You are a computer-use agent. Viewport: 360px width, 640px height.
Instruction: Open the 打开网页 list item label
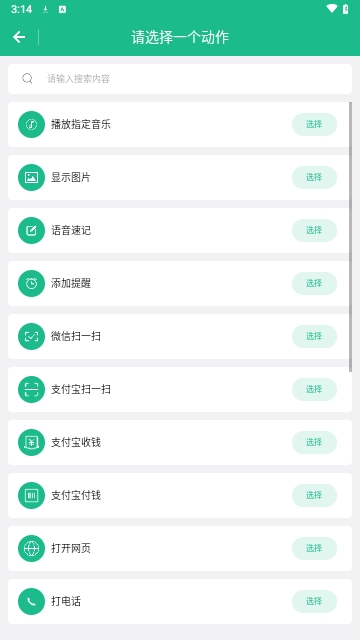pos(71,549)
